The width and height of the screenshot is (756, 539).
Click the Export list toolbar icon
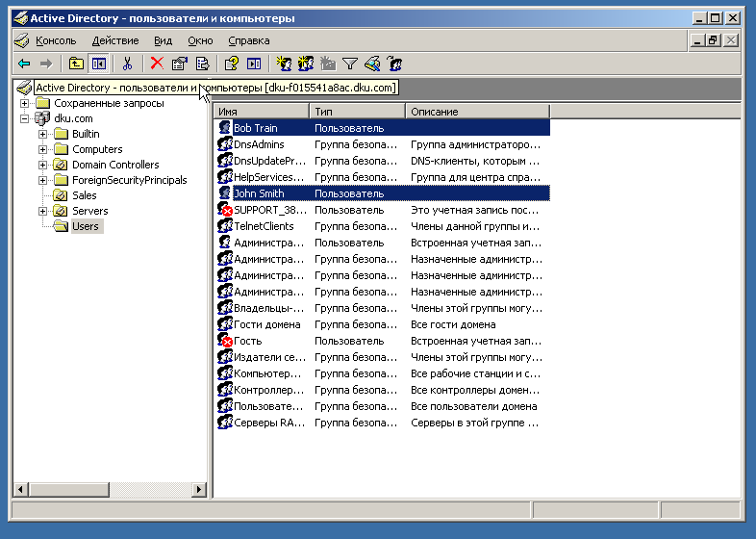pyautogui.click(x=203, y=64)
